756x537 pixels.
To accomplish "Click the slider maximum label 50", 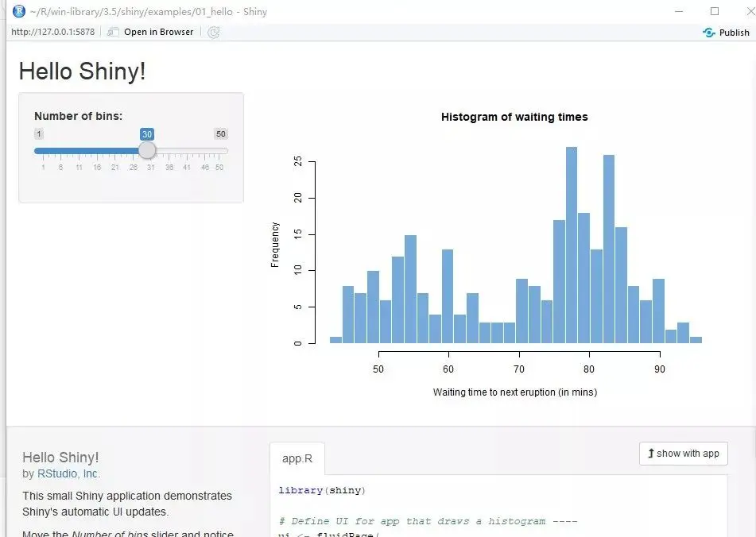I will pyautogui.click(x=220, y=134).
